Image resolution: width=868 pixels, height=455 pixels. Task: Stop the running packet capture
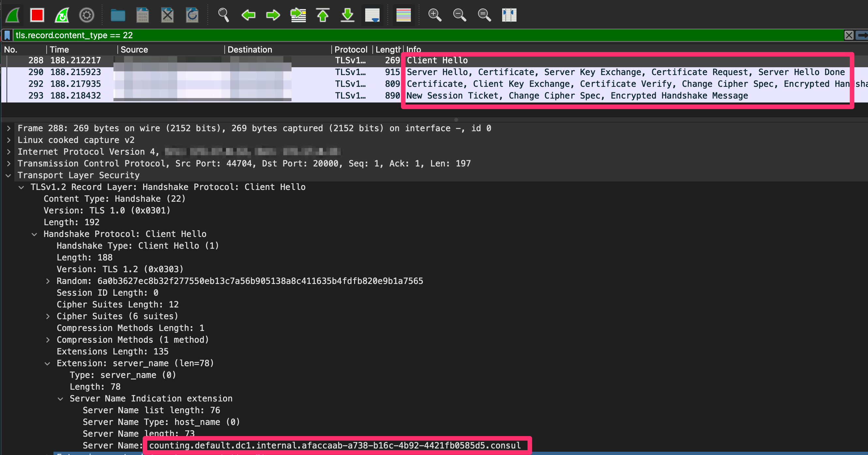pos(37,15)
